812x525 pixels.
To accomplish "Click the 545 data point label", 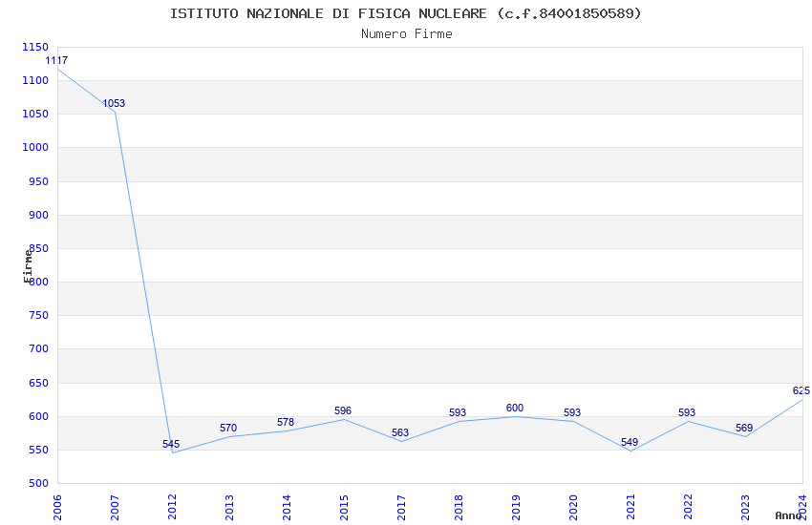I will [x=171, y=444].
